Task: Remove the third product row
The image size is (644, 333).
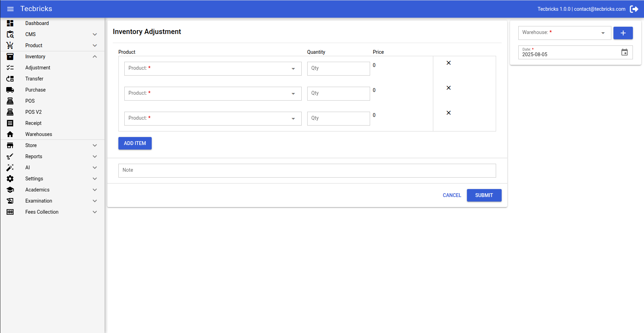Action: tap(449, 113)
